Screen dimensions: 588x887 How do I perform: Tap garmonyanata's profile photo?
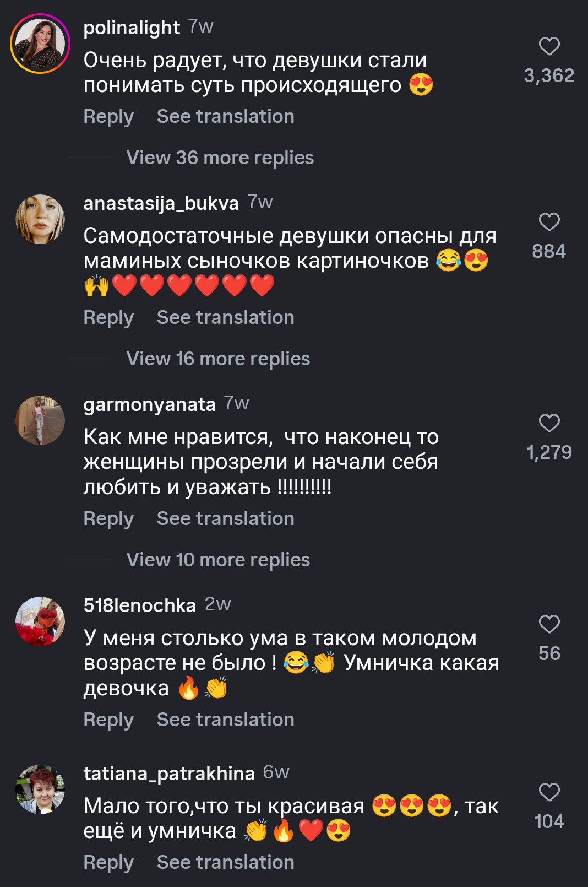[40, 420]
